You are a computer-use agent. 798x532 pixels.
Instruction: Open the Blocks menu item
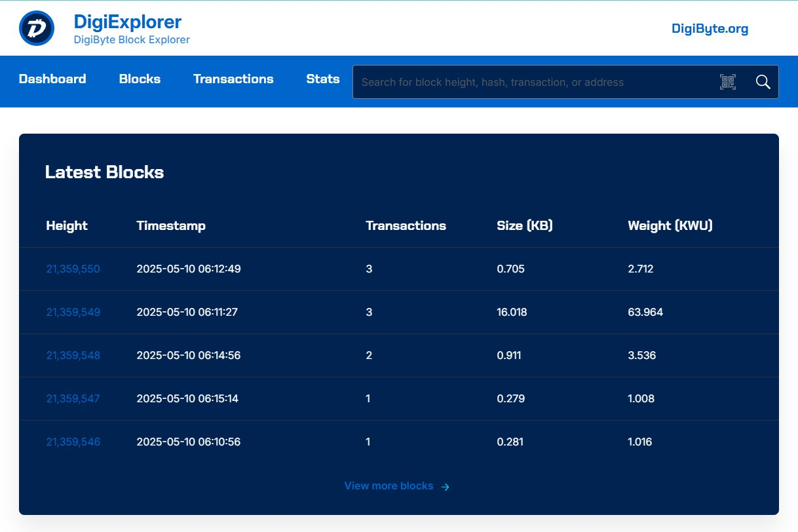click(x=140, y=79)
